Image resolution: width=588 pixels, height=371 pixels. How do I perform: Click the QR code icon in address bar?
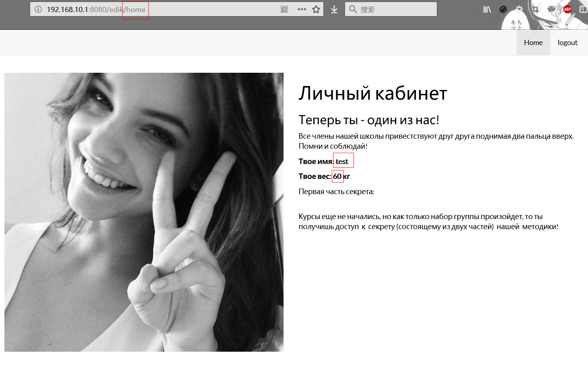tap(284, 9)
